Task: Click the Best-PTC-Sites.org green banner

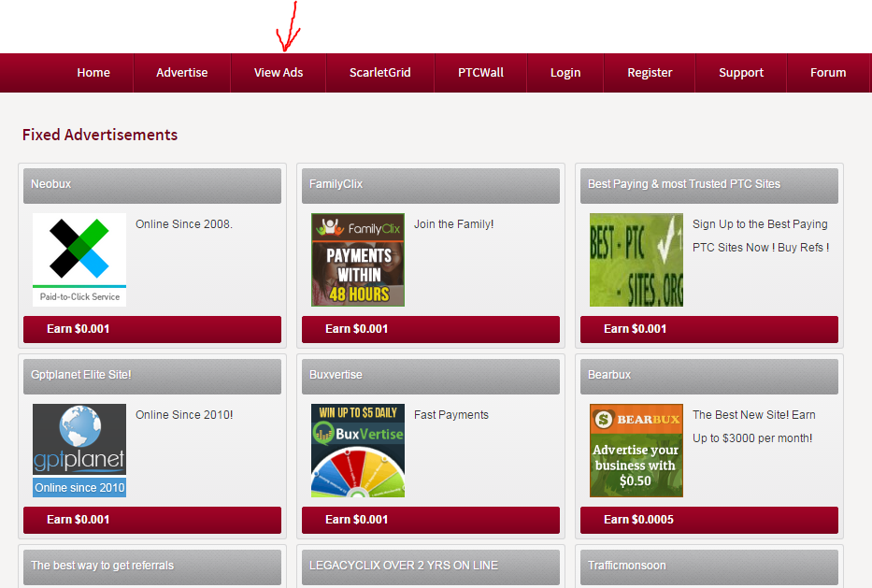Action: pos(636,260)
